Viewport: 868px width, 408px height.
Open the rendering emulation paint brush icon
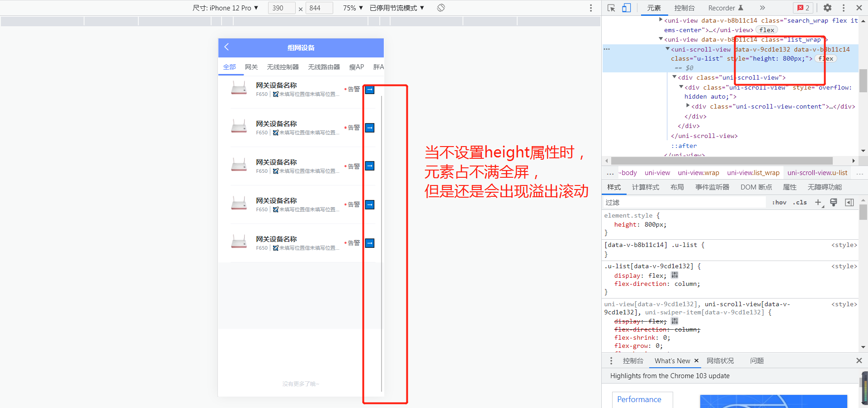click(x=833, y=202)
